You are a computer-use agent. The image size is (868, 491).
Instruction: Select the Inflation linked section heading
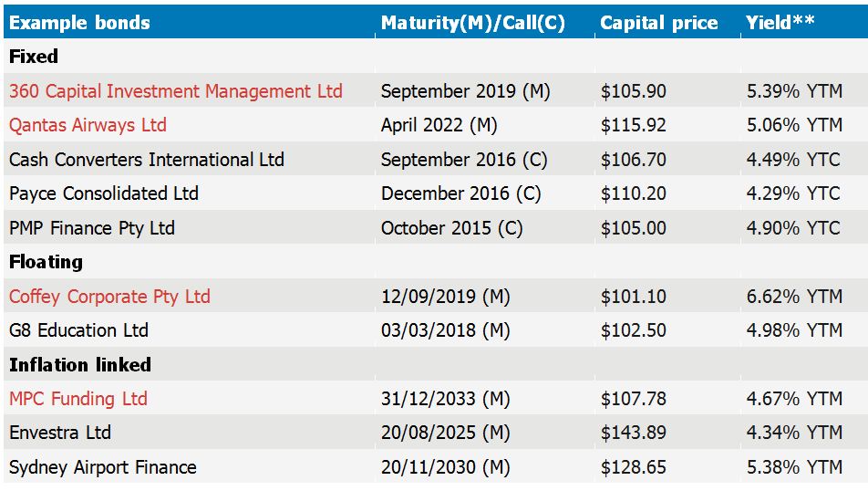[80, 365]
